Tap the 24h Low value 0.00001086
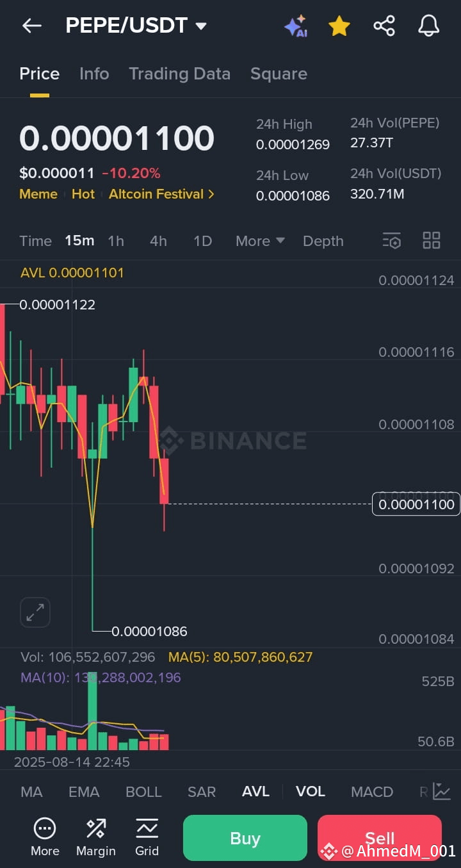The width and height of the screenshot is (461, 868). coord(293,195)
